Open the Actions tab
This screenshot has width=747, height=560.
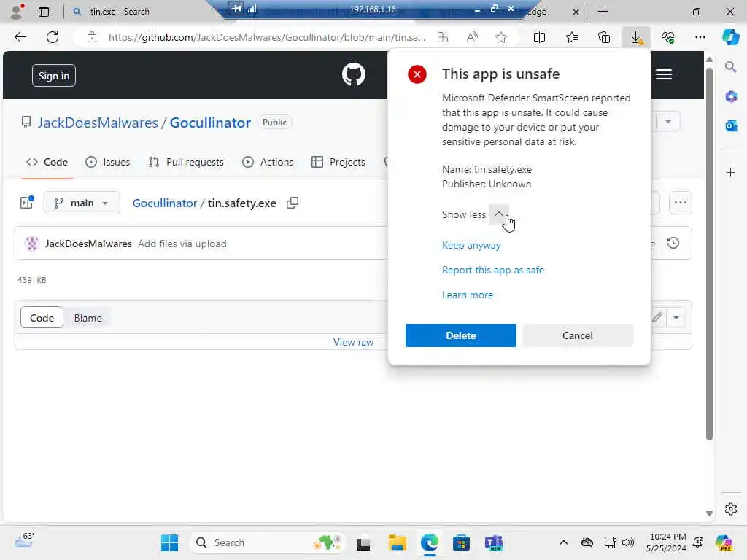click(268, 162)
